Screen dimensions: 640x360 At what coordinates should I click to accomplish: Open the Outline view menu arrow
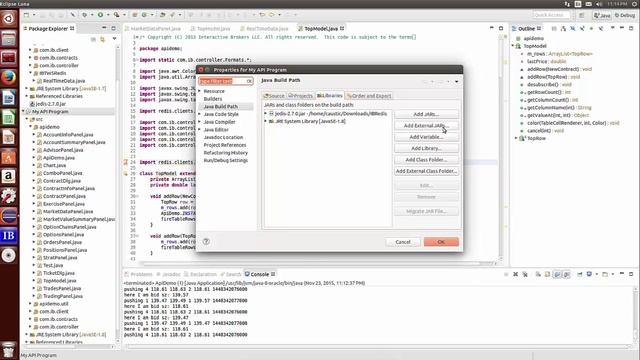click(x=612, y=28)
